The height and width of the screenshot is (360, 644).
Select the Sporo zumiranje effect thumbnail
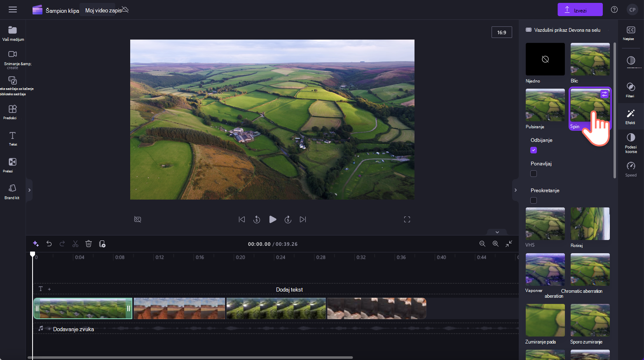coord(590,320)
